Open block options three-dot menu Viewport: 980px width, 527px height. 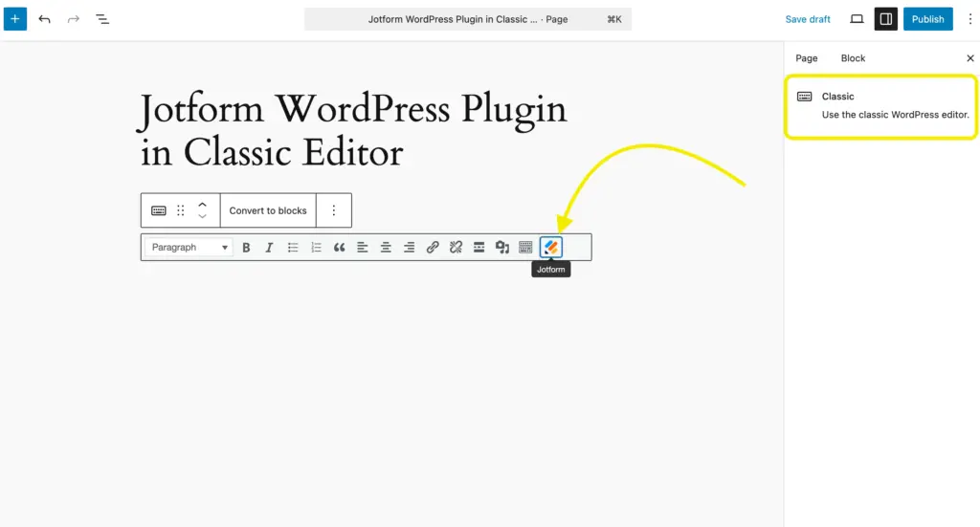[x=334, y=210]
